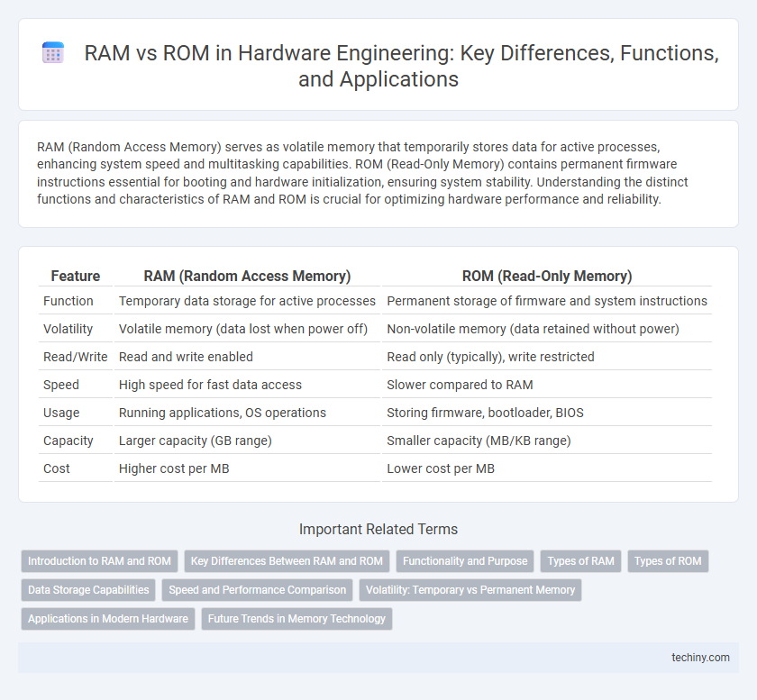The image size is (757, 700).
Task: Click the introductory paragraph about RAM and ROM
Action: pyautogui.click(x=362, y=173)
